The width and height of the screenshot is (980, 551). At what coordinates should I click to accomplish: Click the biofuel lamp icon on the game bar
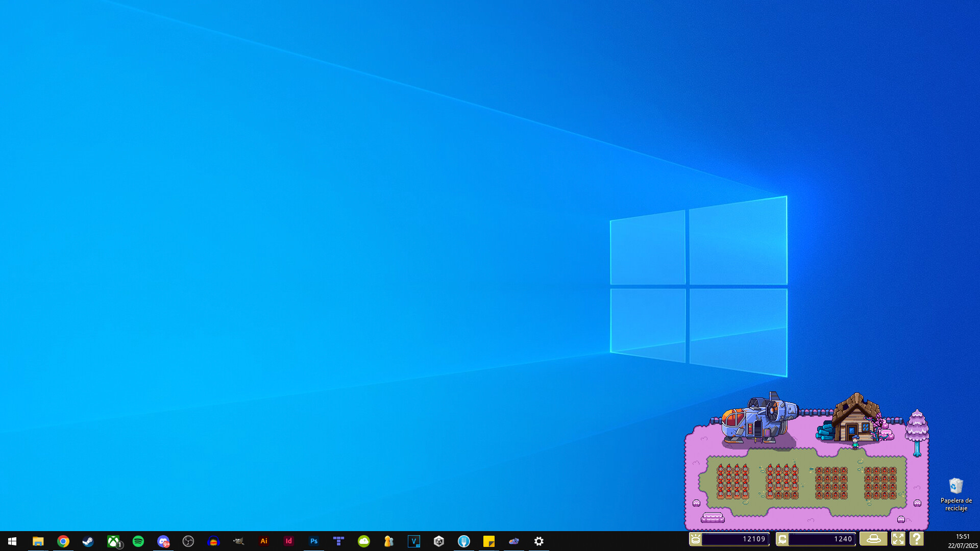[695, 539]
